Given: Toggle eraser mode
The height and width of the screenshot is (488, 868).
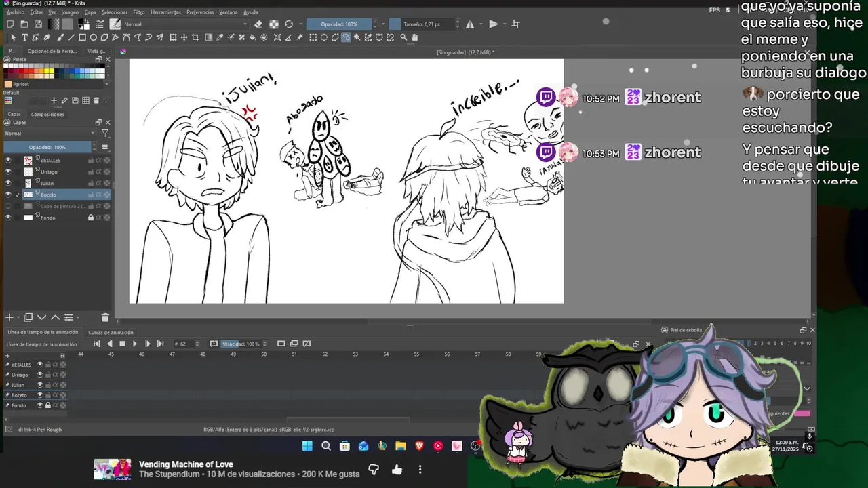Looking at the screenshot, I should pyautogui.click(x=258, y=24).
